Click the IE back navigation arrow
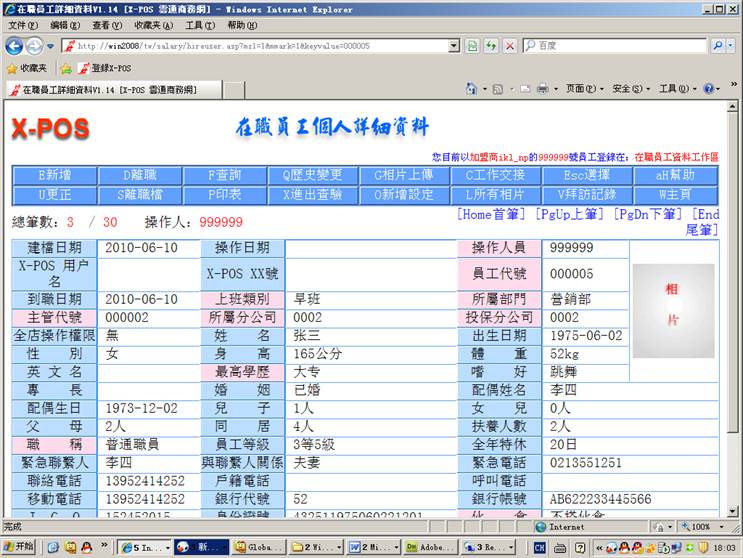The height and width of the screenshot is (558, 743). pos(14,46)
